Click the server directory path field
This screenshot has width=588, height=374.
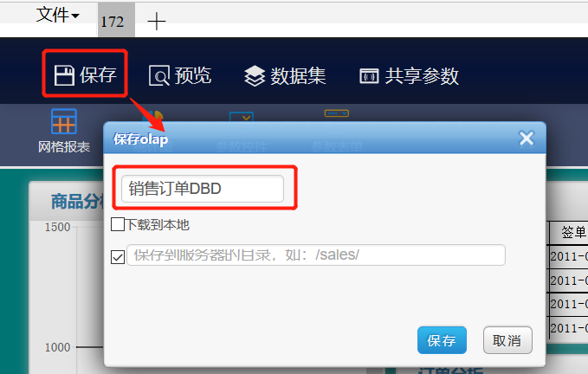pyautogui.click(x=316, y=255)
